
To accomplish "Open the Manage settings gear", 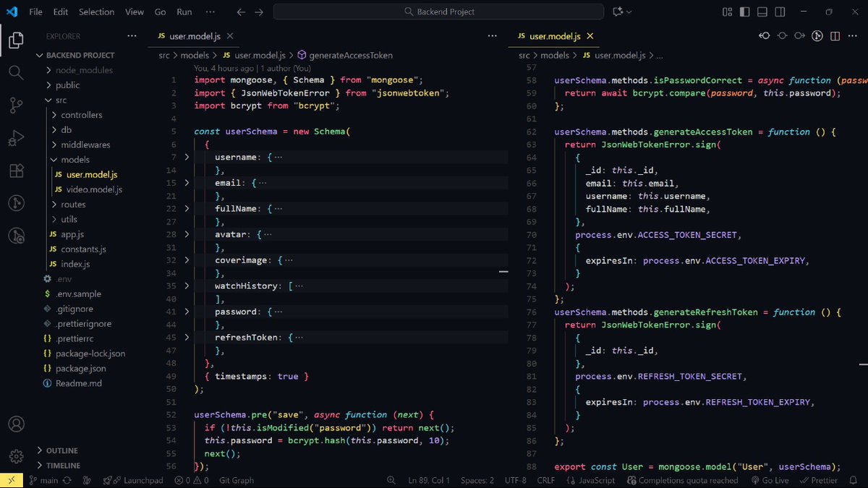I will 15,455.
